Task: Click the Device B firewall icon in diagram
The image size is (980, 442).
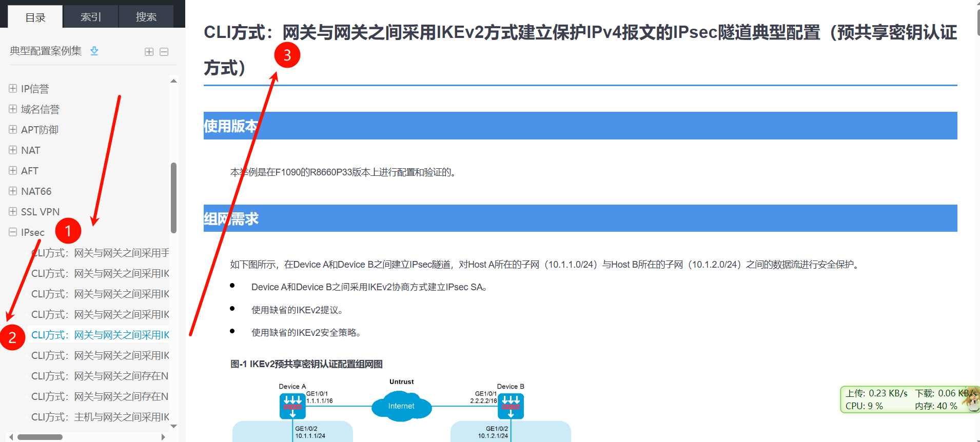Action: coord(511,406)
